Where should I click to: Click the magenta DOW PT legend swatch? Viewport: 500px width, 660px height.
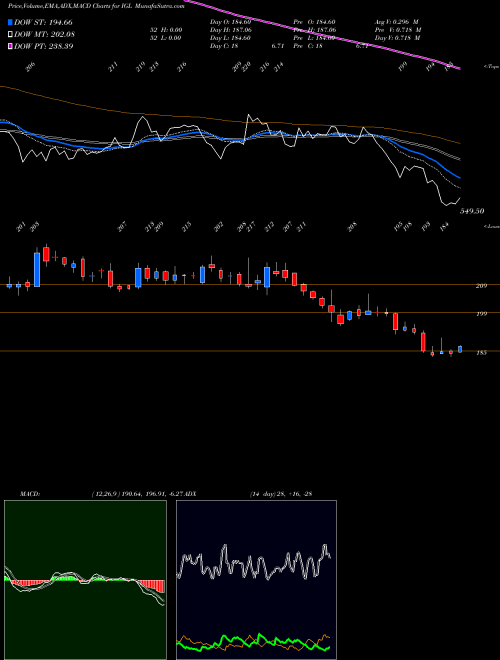pos(10,46)
